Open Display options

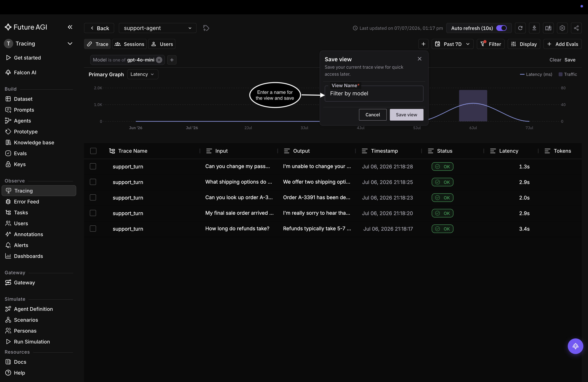[524, 44]
